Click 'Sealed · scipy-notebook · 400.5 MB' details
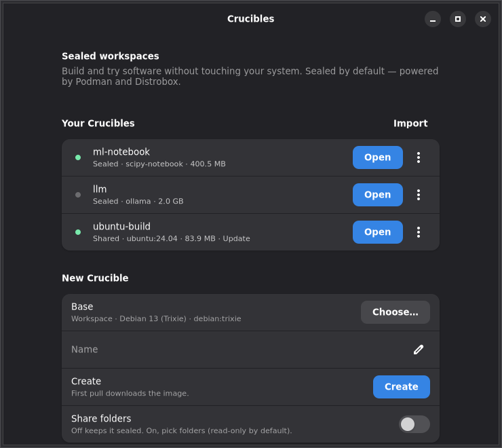This screenshot has width=502, height=448. 159,164
